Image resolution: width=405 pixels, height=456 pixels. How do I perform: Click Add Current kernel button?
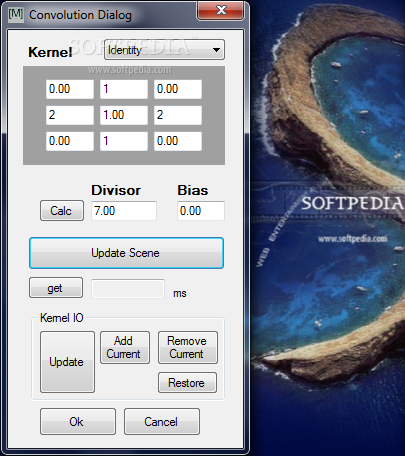click(125, 347)
